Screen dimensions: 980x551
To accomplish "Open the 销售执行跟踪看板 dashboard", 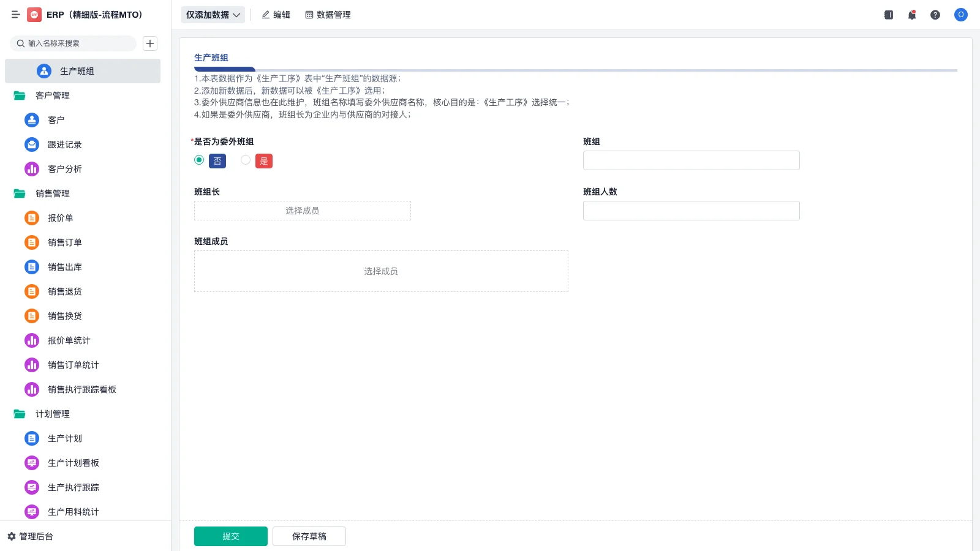I will (x=81, y=389).
